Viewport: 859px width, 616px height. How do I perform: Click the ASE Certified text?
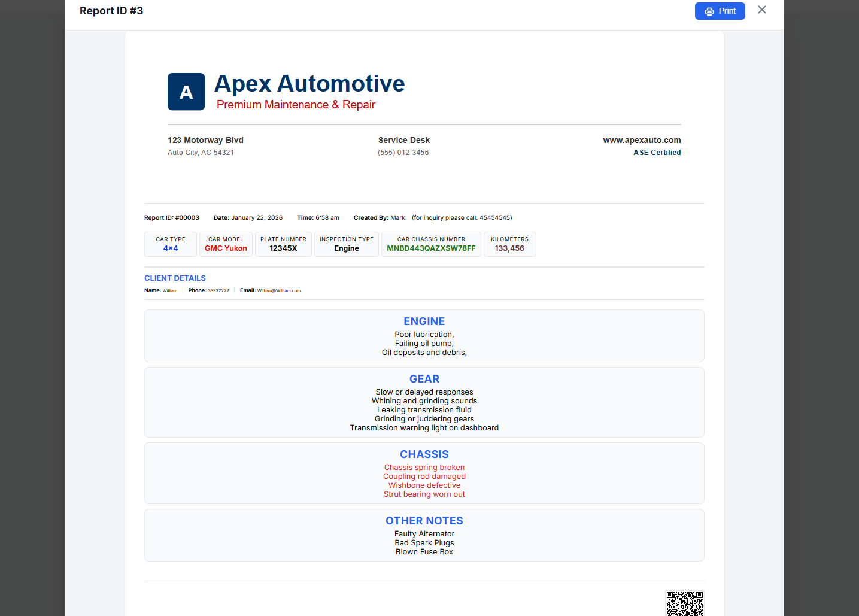[x=657, y=153]
